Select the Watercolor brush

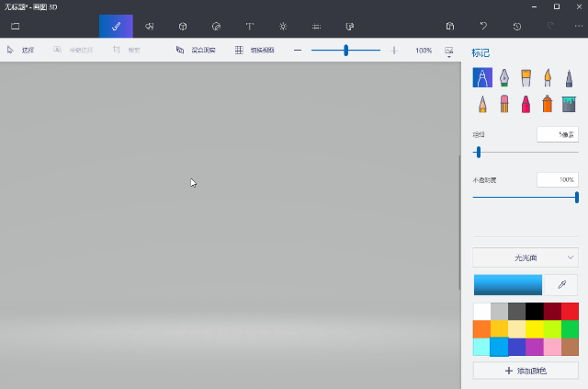point(548,77)
